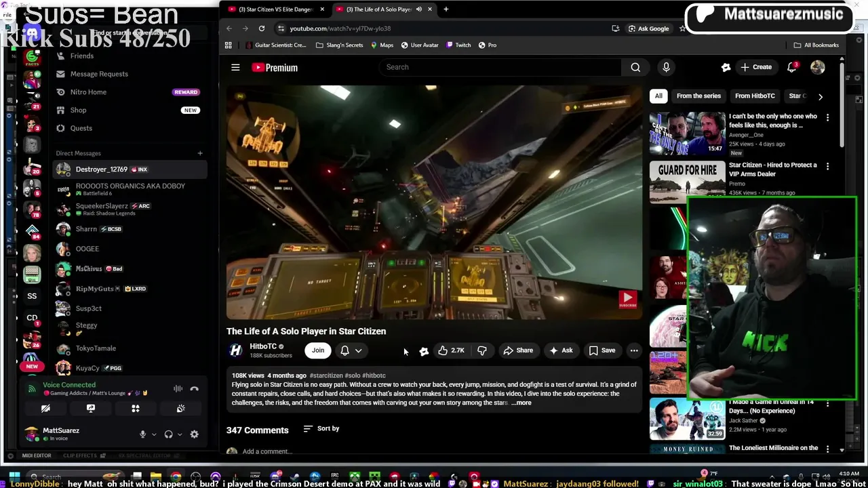Open SqueekerSlayerz direct message
This screenshot has height=488, width=868.
(x=129, y=209)
